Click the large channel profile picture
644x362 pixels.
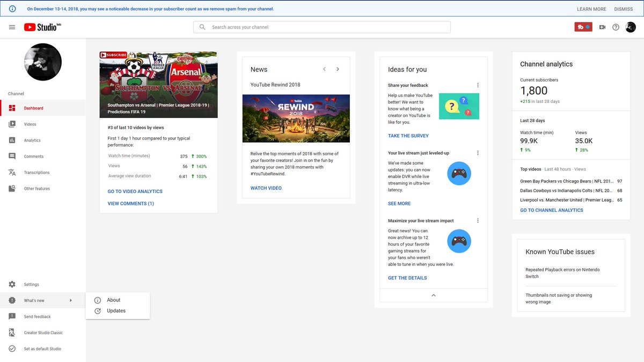pyautogui.click(x=43, y=62)
